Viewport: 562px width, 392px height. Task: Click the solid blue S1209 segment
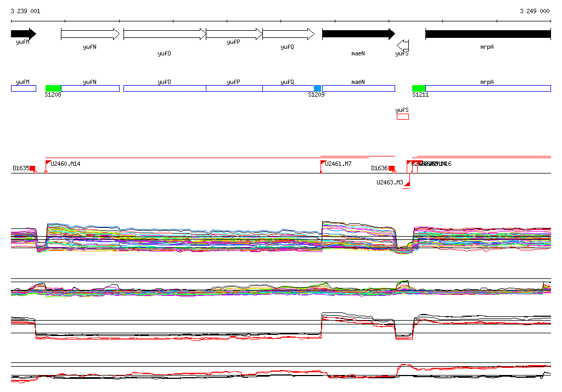(318, 88)
